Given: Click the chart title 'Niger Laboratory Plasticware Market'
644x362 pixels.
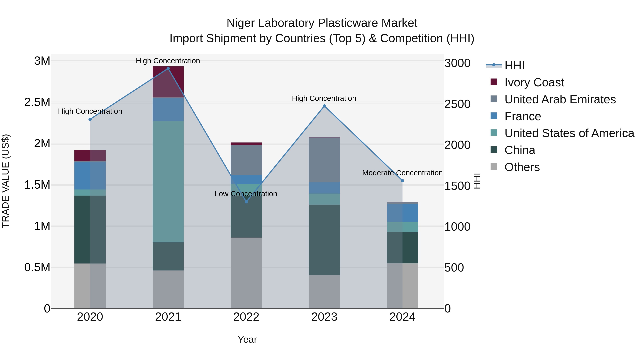Looking at the screenshot, I should click(x=322, y=23).
